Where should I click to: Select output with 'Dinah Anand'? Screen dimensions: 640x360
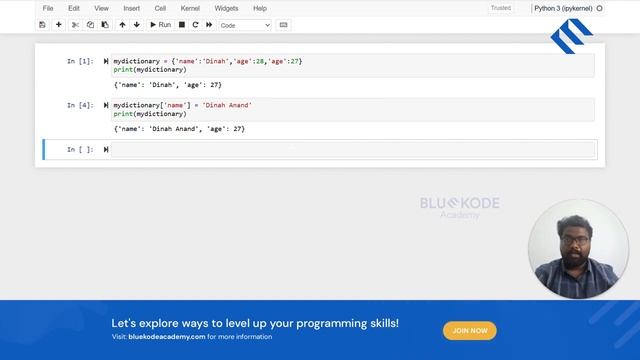pos(179,129)
